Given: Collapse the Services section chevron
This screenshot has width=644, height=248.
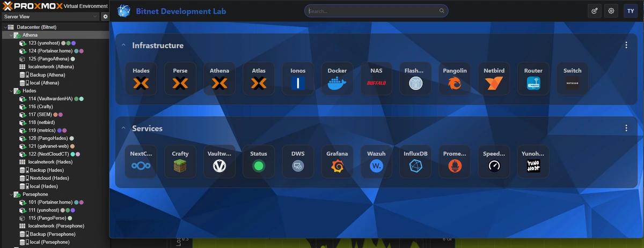Looking at the screenshot, I should click(123, 129).
